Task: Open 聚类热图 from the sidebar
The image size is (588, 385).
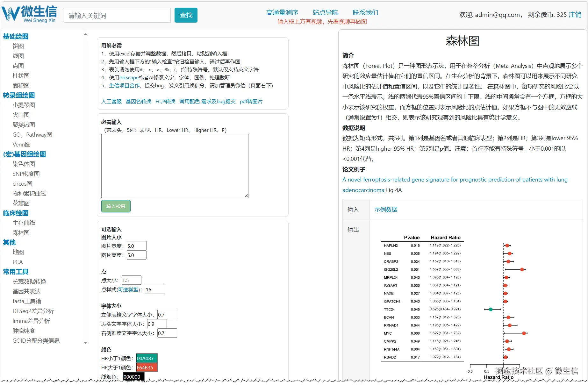Action: coord(24,125)
